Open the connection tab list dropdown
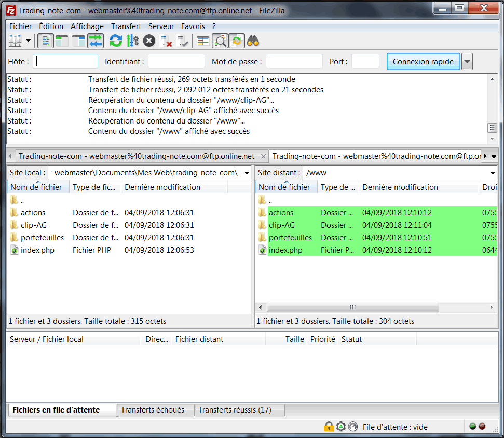Screen dimensions: 504x438 (x=494, y=156)
